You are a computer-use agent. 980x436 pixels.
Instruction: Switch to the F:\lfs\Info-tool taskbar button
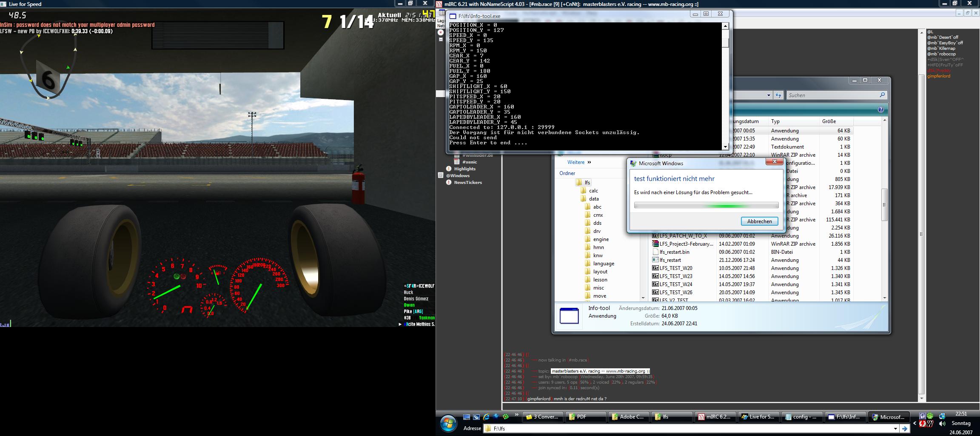[x=845, y=417]
